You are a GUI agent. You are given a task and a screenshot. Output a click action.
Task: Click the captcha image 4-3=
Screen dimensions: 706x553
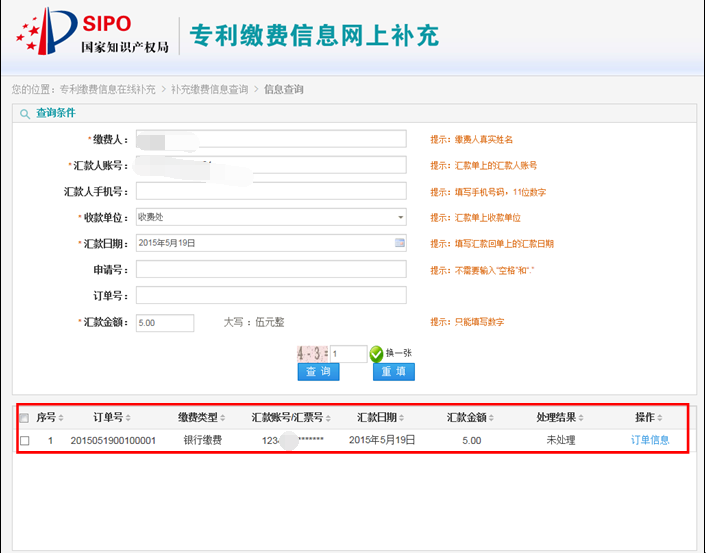point(313,354)
